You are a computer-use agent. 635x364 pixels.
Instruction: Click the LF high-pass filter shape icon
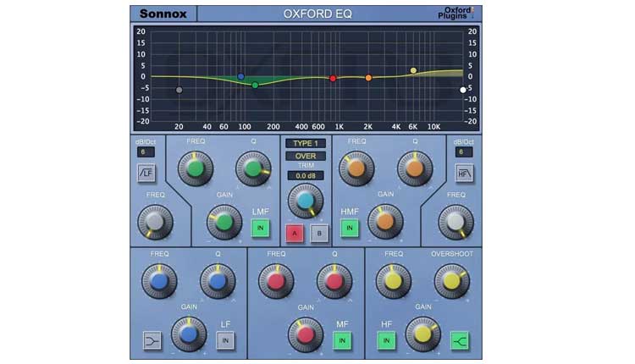[x=146, y=174]
